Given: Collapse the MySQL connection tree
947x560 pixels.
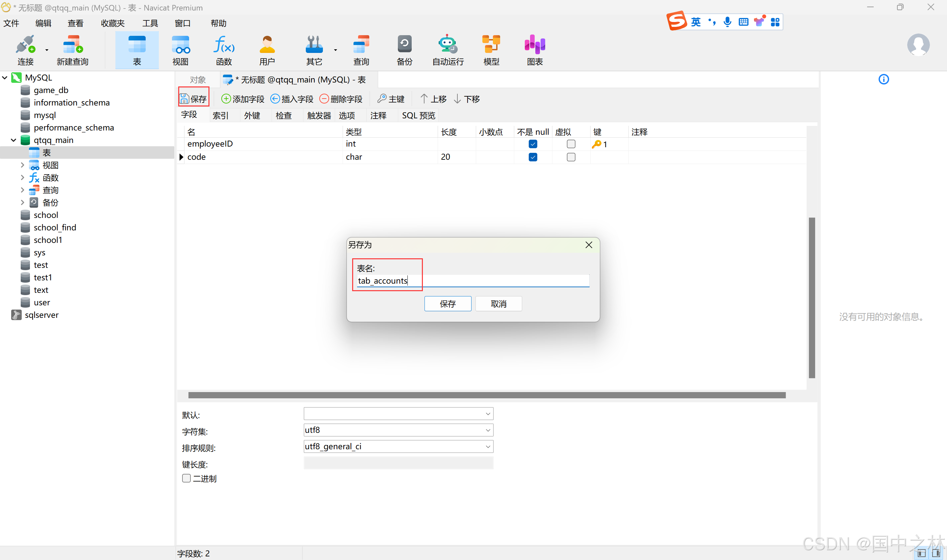Looking at the screenshot, I should click(5, 78).
